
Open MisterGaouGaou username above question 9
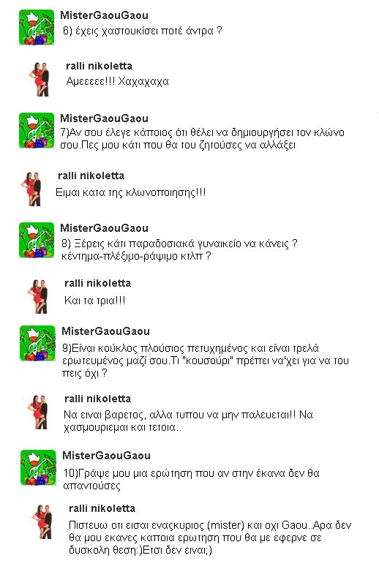pyautogui.click(x=106, y=331)
